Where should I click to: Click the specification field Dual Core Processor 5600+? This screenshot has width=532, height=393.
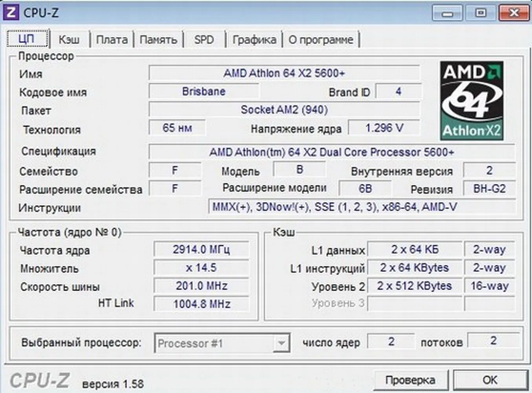[x=332, y=152]
